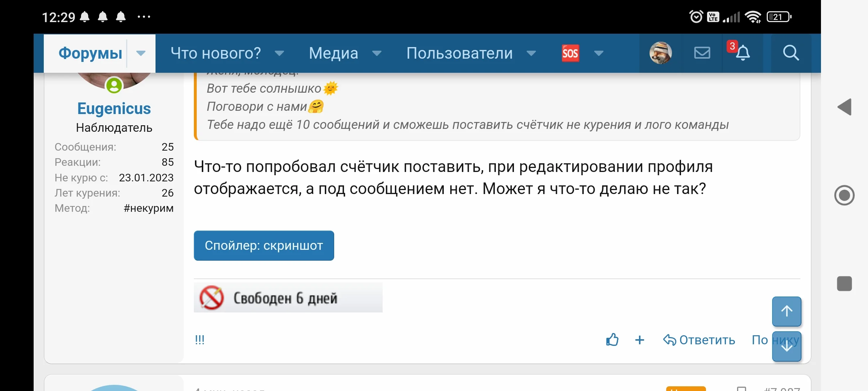Open the SOS section icon

tap(570, 53)
